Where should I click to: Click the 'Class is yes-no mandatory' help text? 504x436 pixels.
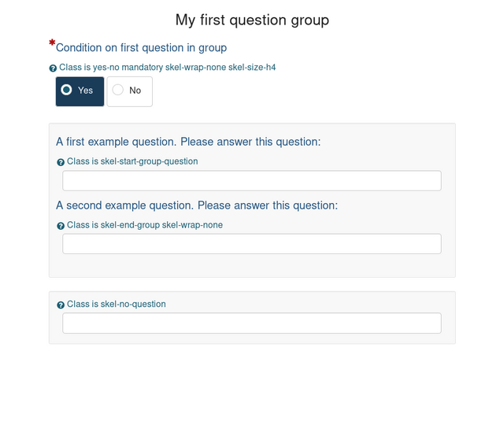pyautogui.click(x=168, y=68)
